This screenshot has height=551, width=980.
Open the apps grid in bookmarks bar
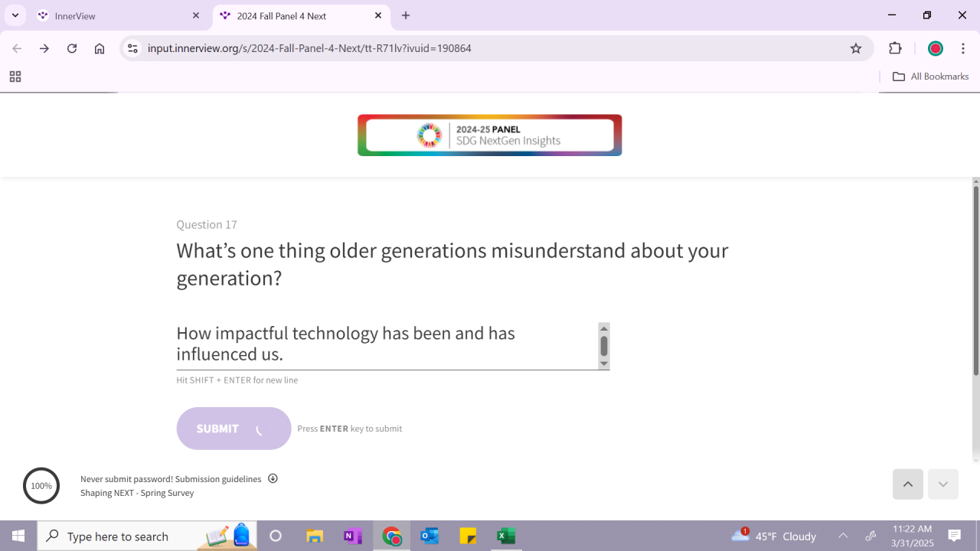(15, 77)
